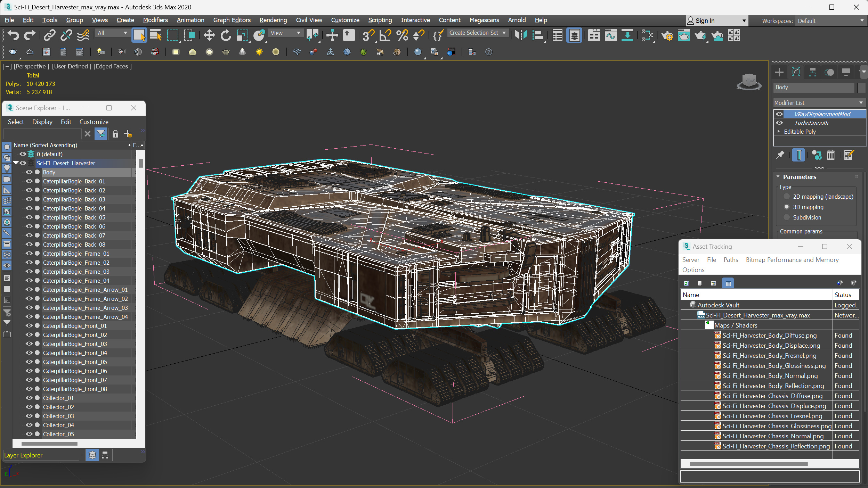Open Workspaces Default dropdown
The height and width of the screenshot is (488, 868).
[x=830, y=21]
